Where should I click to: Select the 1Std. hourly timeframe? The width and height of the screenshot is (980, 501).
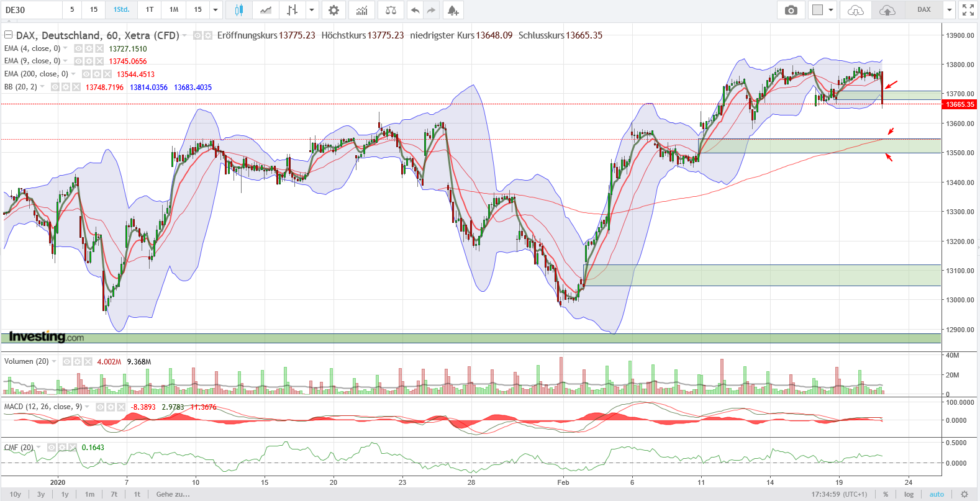[122, 10]
